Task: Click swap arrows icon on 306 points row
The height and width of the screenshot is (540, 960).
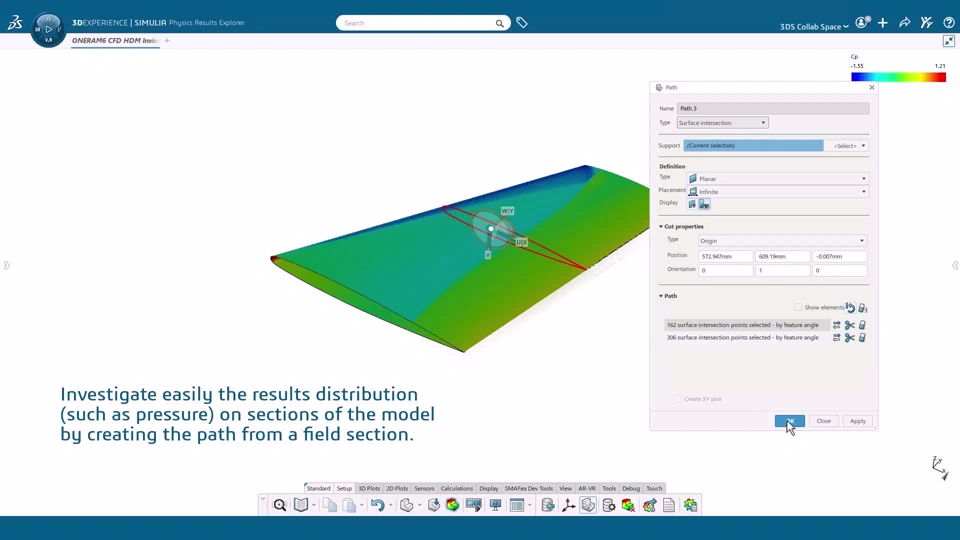Action: point(836,338)
